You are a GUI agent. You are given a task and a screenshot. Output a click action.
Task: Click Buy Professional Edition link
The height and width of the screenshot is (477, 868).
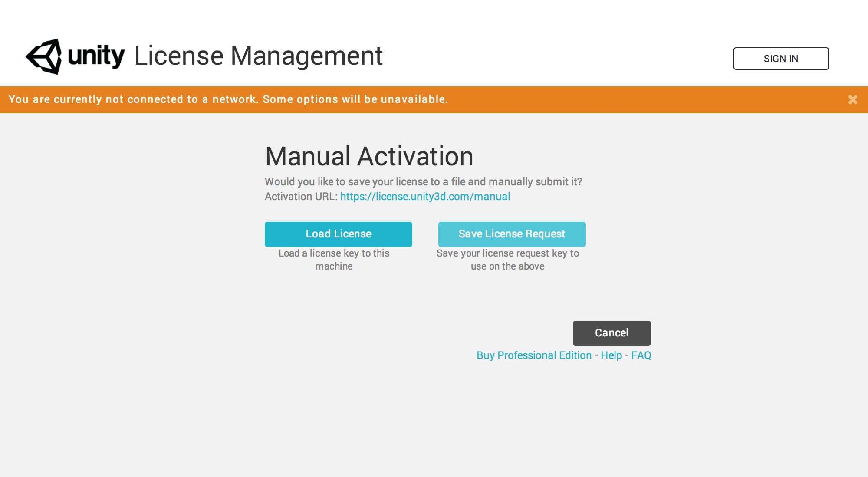coord(533,355)
